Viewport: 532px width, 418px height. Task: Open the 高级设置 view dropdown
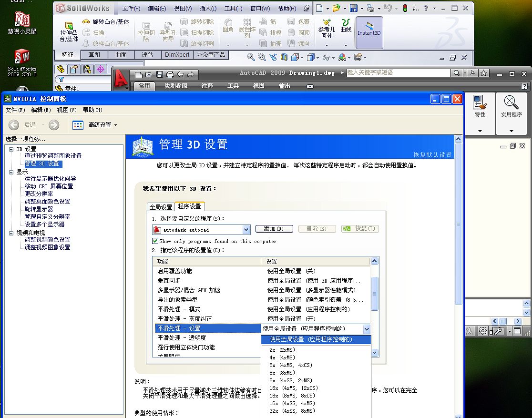click(103, 125)
